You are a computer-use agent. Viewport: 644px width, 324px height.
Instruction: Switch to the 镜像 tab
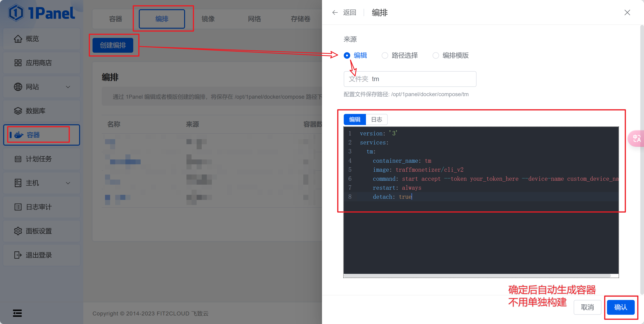(x=208, y=19)
